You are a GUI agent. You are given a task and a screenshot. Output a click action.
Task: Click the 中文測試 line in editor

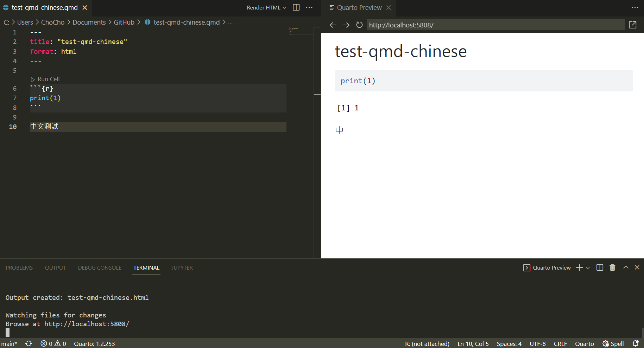44,127
